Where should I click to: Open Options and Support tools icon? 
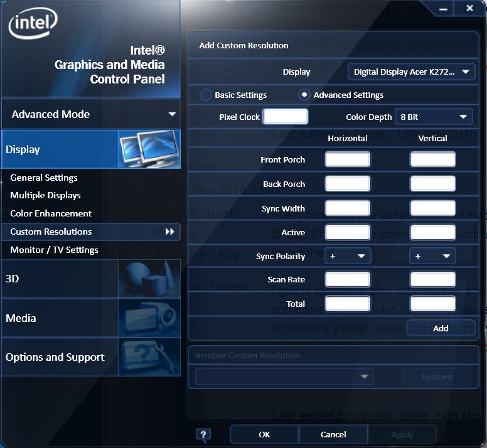pyautogui.click(x=149, y=357)
